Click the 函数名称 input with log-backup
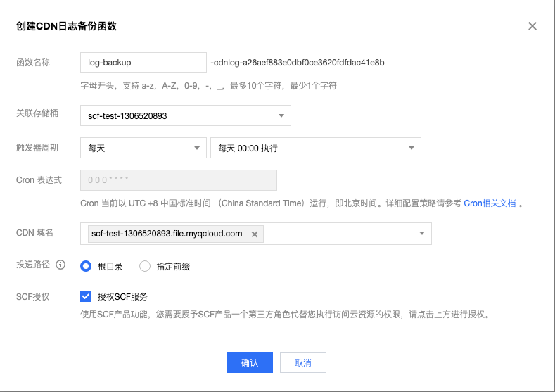The width and height of the screenshot is (555, 392). (143, 63)
